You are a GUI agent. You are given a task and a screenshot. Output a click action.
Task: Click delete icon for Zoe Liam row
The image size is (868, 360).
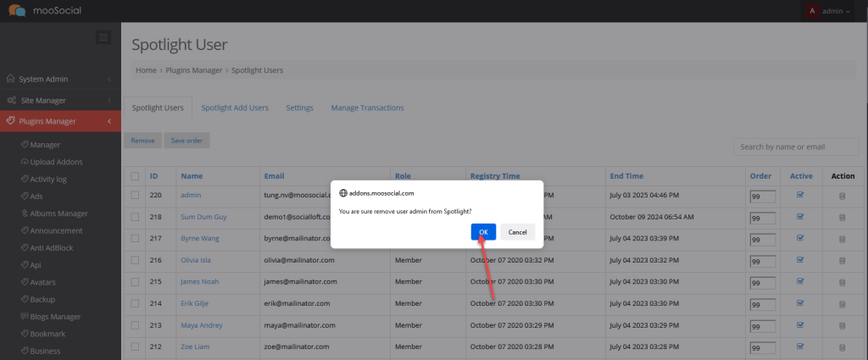[842, 347]
